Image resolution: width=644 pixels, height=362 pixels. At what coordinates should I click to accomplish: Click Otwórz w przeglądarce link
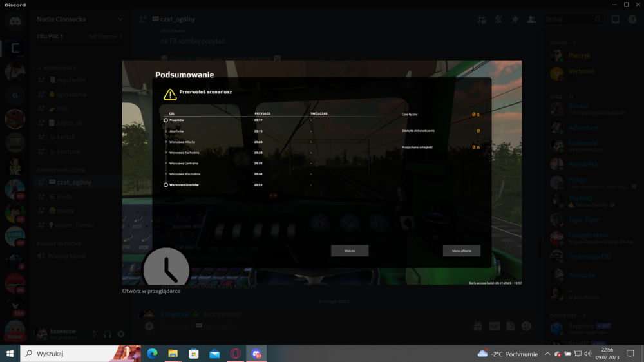tap(151, 291)
